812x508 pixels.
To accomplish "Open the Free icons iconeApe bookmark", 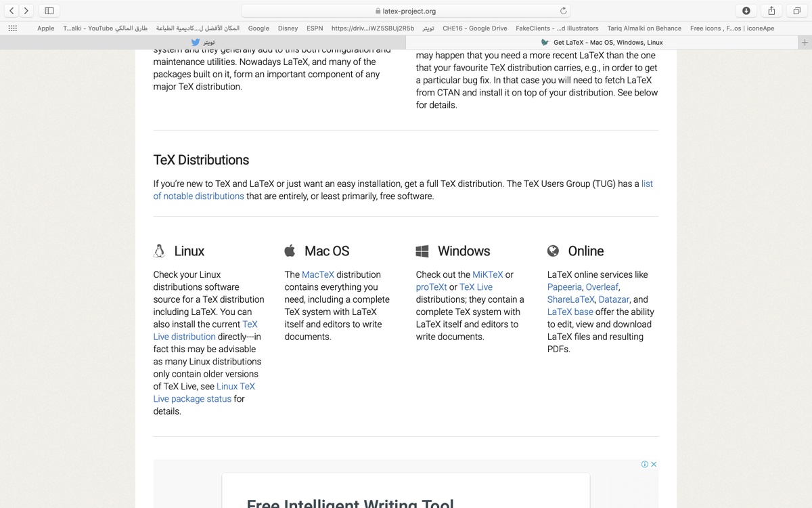I will 732,28.
